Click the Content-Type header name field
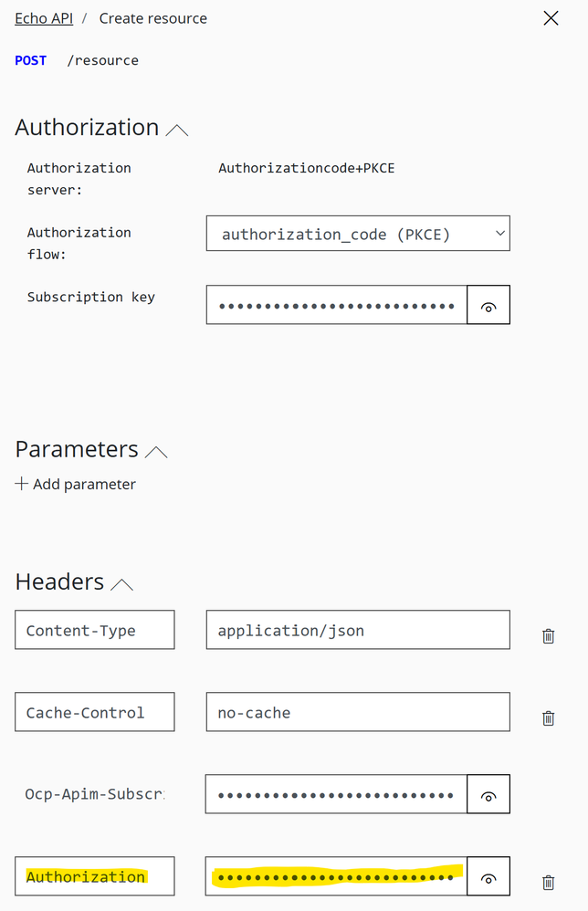The width and height of the screenshot is (588, 911). pyautogui.click(x=95, y=630)
